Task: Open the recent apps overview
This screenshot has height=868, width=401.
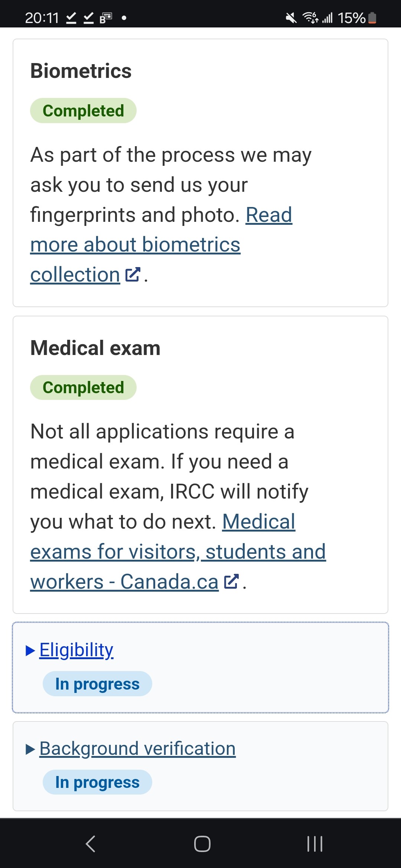Action: tap(314, 844)
